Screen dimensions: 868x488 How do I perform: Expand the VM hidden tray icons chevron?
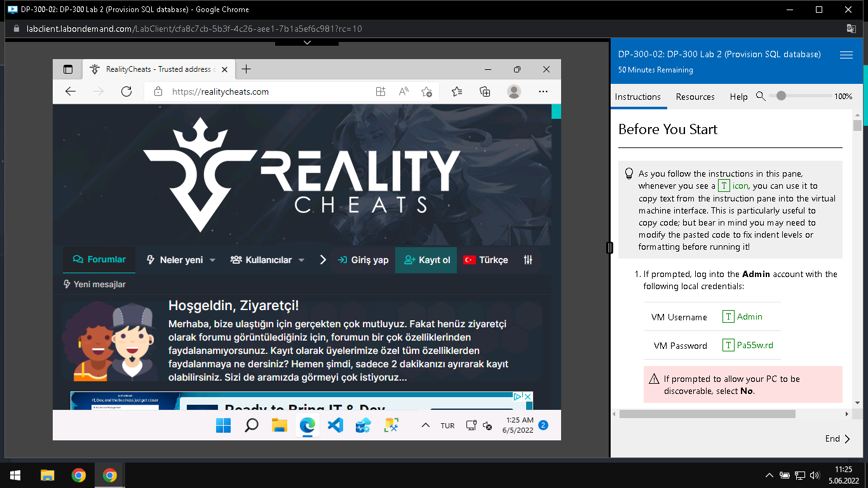(425, 426)
